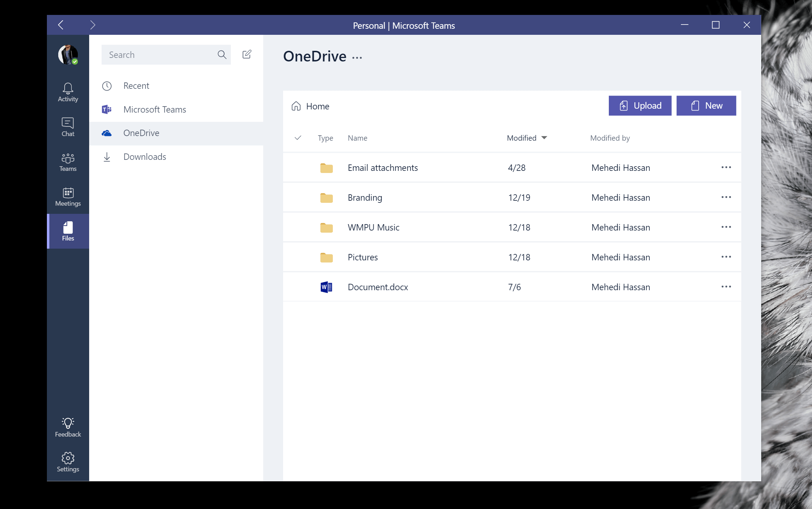Expand options for Document.docx
Screen dimensions: 812x509
[726, 287]
